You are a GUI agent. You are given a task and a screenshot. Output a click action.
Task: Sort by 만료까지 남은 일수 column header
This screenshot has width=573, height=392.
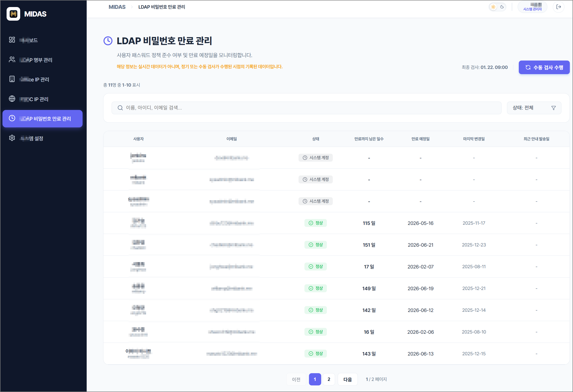click(369, 139)
